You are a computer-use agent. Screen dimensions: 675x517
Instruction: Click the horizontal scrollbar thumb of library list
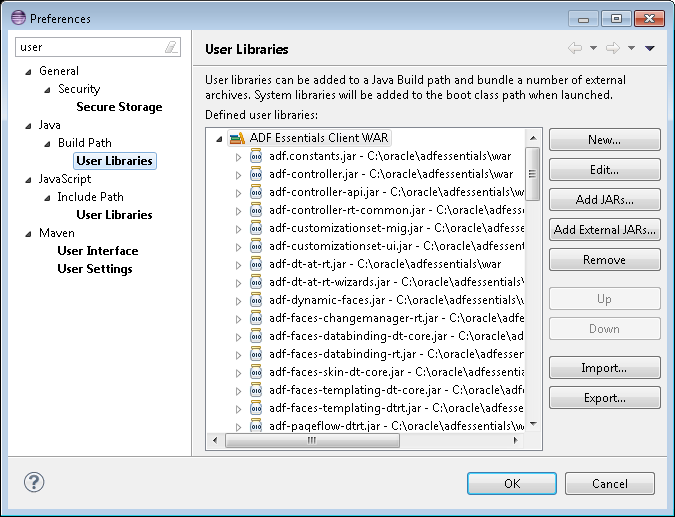tap(312, 440)
